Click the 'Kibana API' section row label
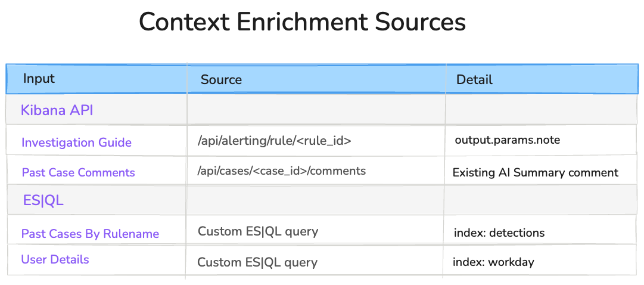 (57, 110)
